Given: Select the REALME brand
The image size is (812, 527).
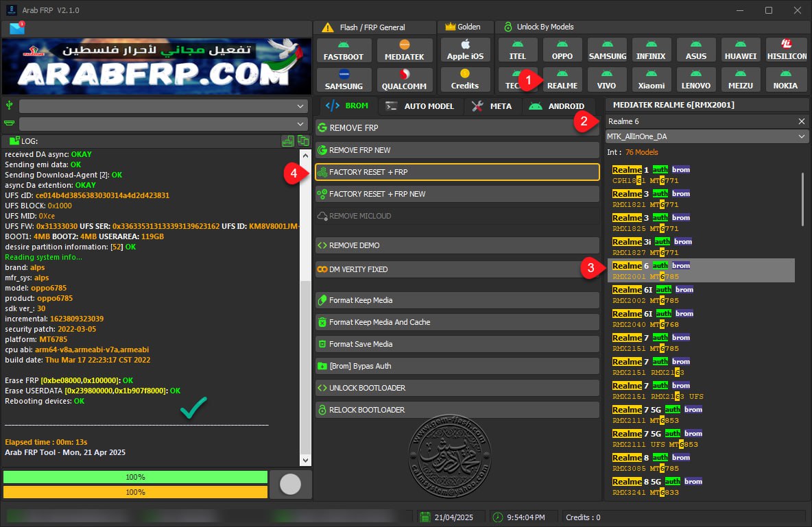Looking at the screenshot, I should click(x=562, y=79).
